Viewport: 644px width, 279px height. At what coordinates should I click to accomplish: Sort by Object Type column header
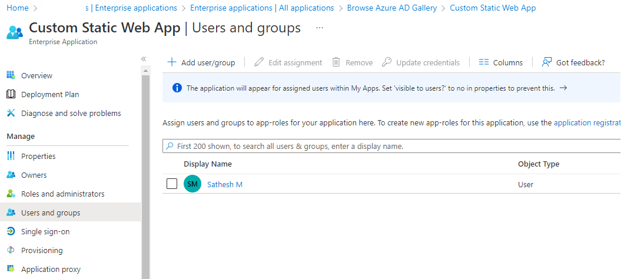(539, 164)
